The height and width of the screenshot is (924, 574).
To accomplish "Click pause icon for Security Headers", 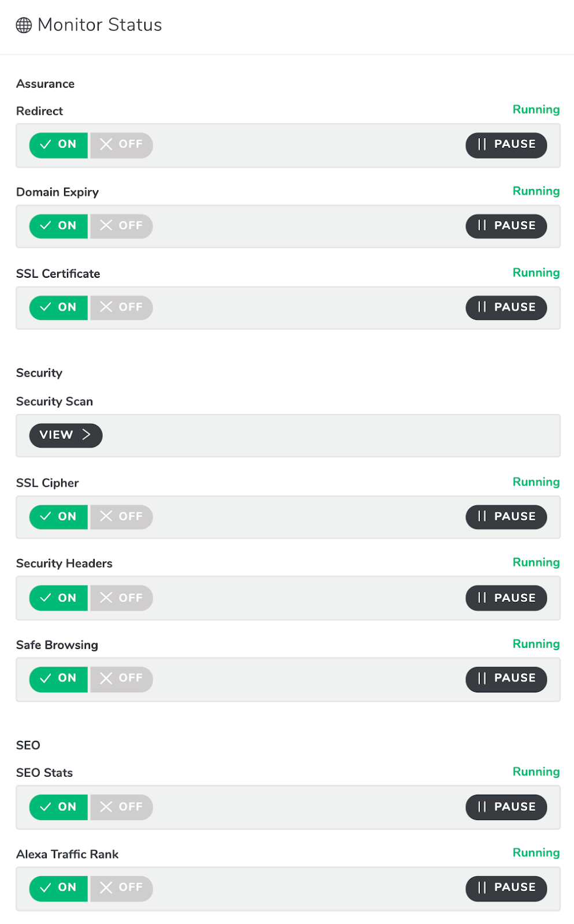I will pyautogui.click(x=482, y=598).
